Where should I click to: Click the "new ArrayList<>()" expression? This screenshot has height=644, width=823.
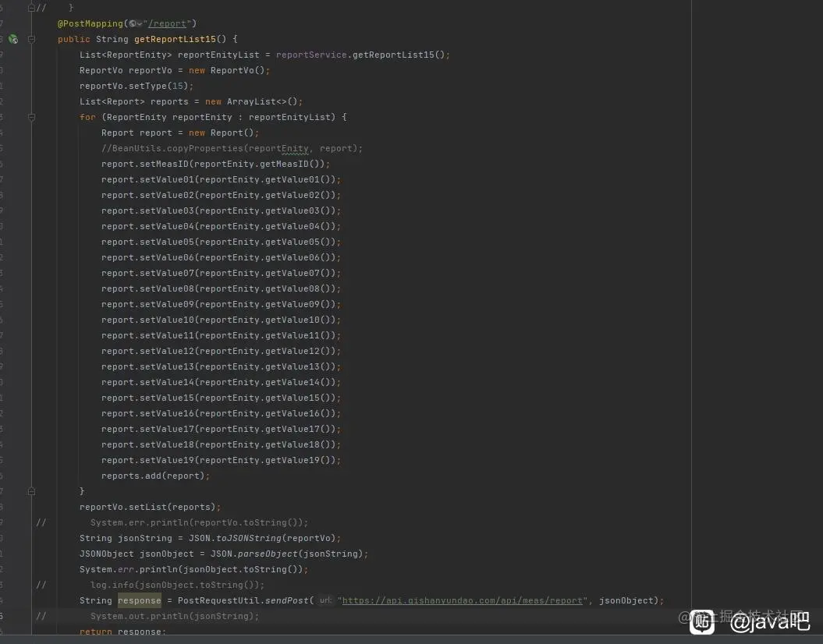251,101
